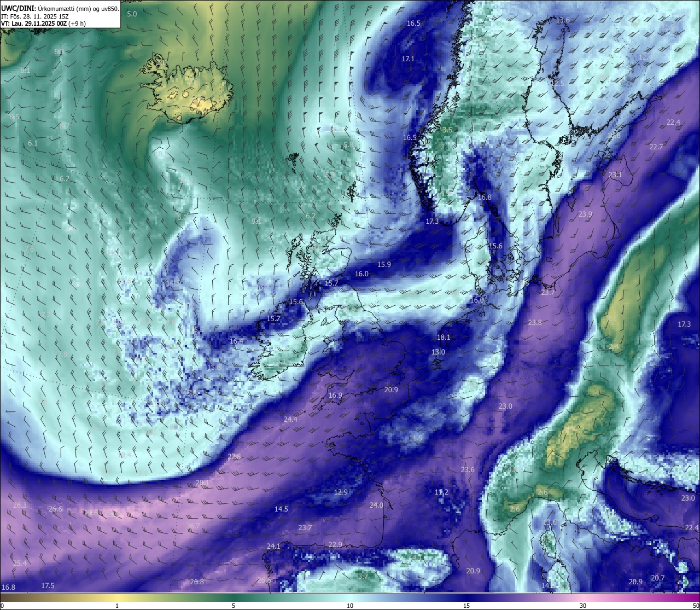Click the '15.9' value over the North Sea
This screenshot has width=700, height=610.
click(384, 264)
